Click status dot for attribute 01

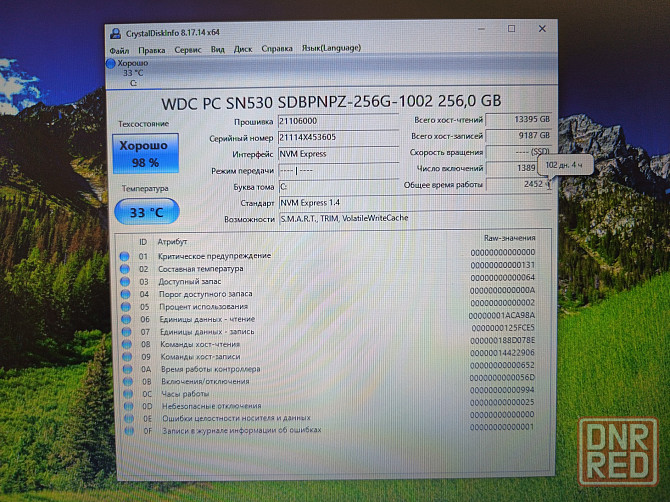[124, 256]
